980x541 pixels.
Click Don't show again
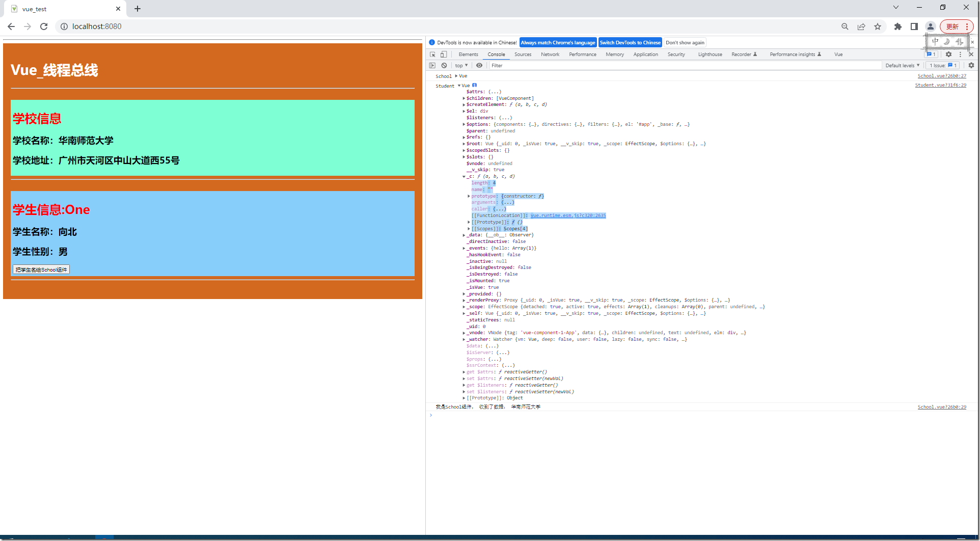tap(685, 43)
